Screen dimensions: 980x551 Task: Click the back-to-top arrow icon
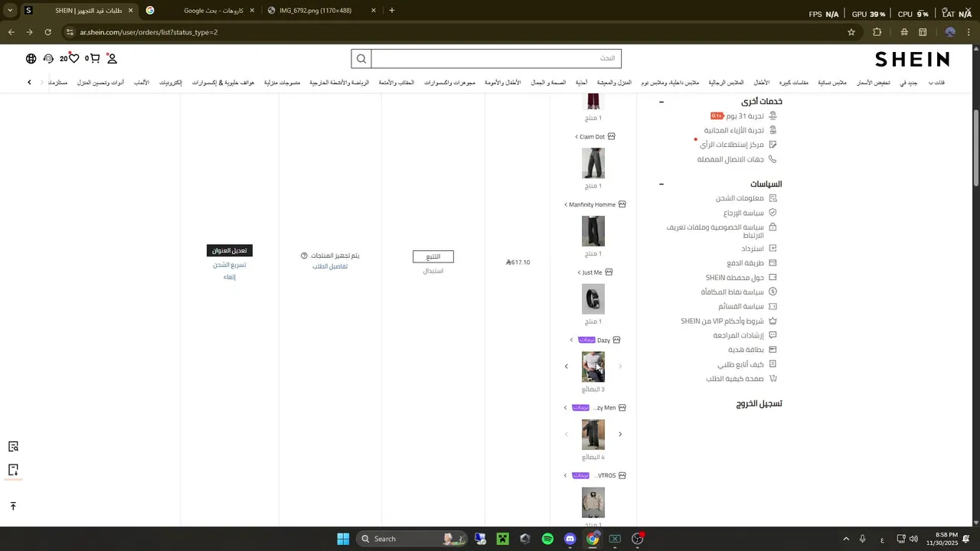pyautogui.click(x=13, y=507)
